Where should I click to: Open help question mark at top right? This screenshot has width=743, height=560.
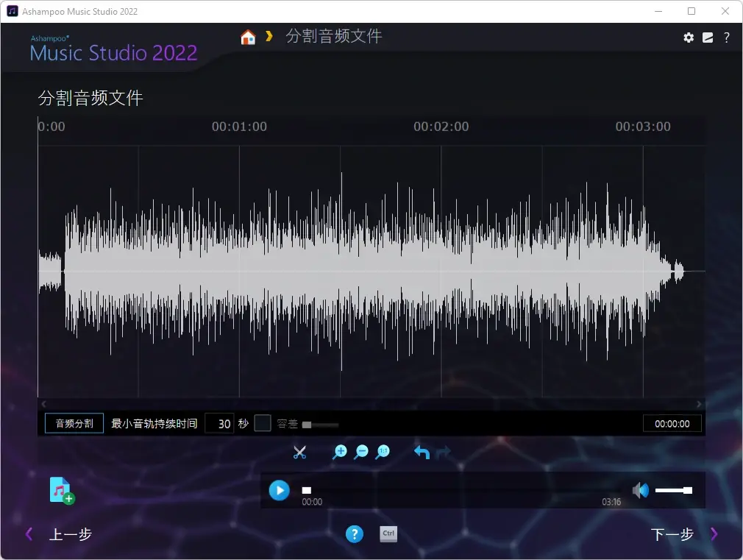point(726,38)
